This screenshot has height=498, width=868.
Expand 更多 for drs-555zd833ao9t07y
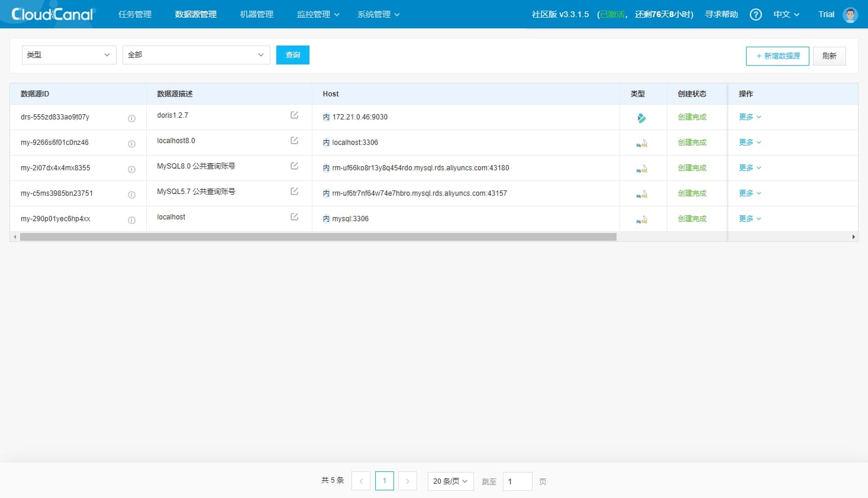click(750, 117)
